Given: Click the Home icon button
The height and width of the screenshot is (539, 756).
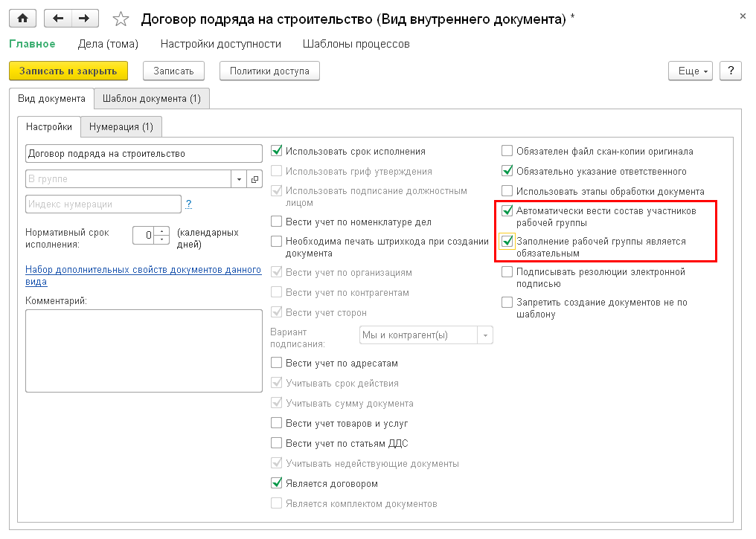Looking at the screenshot, I should [x=22, y=18].
